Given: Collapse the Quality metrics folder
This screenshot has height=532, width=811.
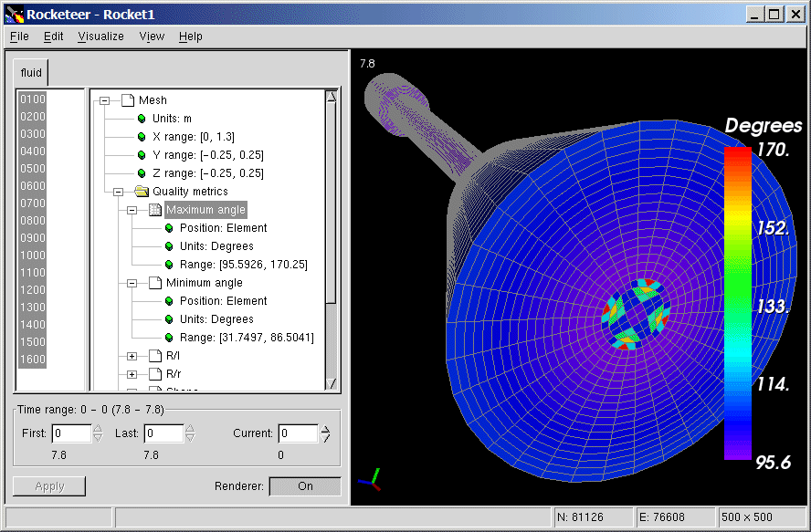Looking at the screenshot, I should click(x=118, y=192).
